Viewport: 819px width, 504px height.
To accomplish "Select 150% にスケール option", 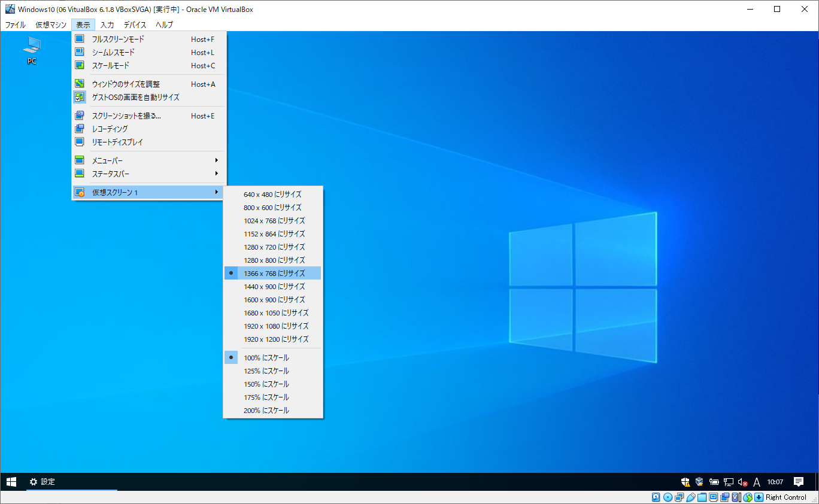I will (266, 384).
